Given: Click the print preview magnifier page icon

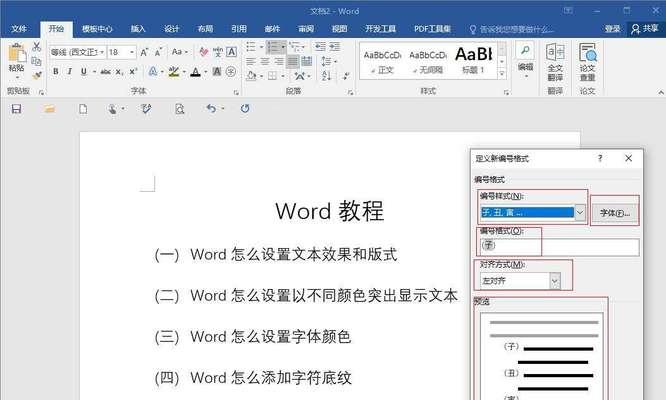Looking at the screenshot, I should pyautogui.click(x=180, y=109).
